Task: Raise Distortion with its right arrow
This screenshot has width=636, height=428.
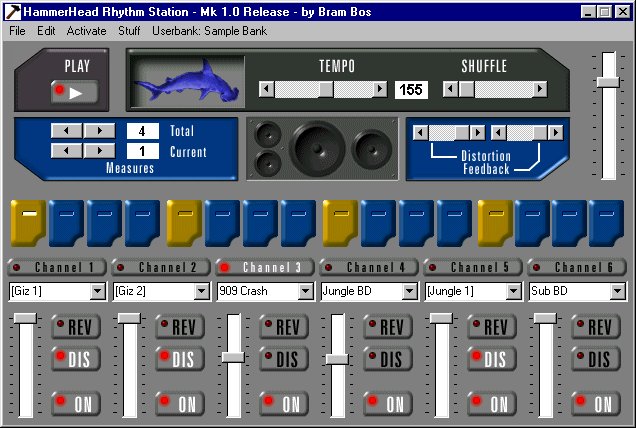Action: [477, 133]
